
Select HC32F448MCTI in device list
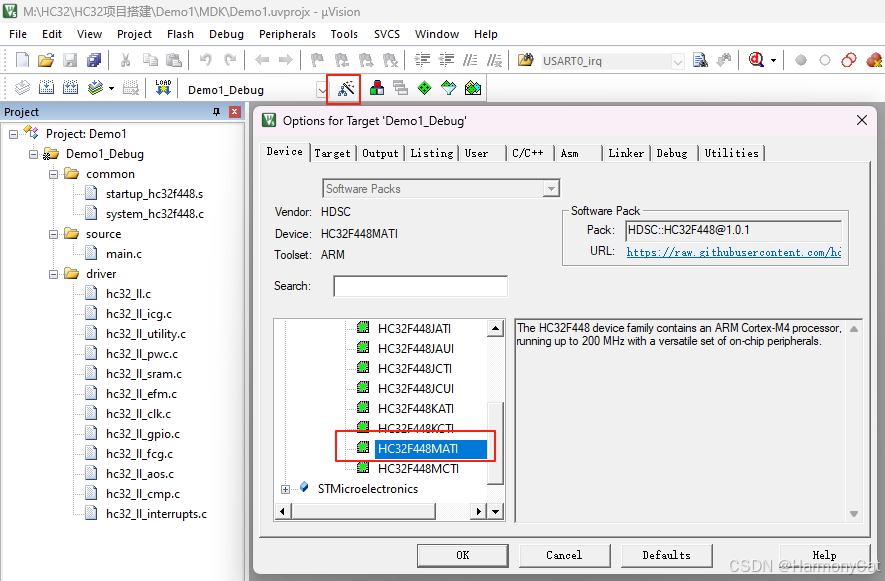[x=418, y=469]
